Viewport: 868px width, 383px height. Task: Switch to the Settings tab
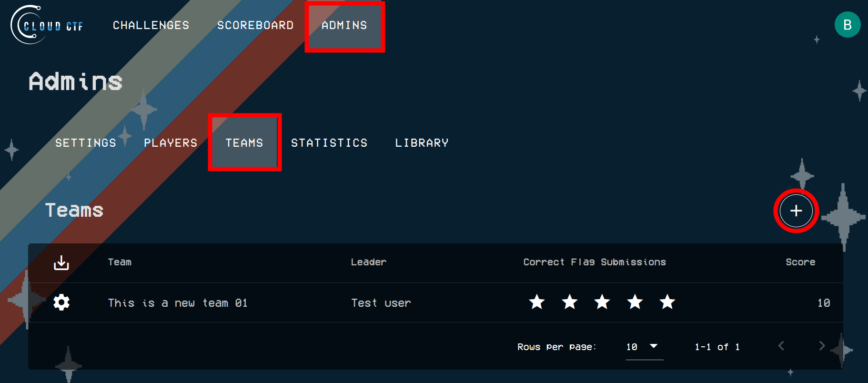(86, 143)
